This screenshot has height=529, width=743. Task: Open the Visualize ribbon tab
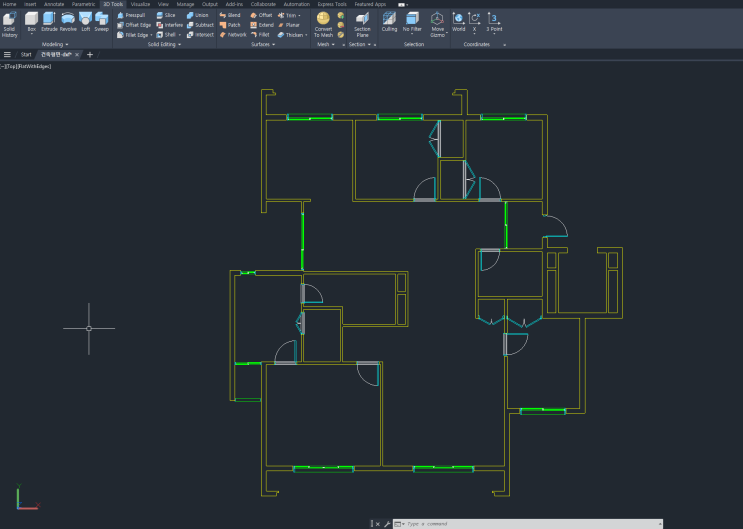pyautogui.click(x=140, y=4)
